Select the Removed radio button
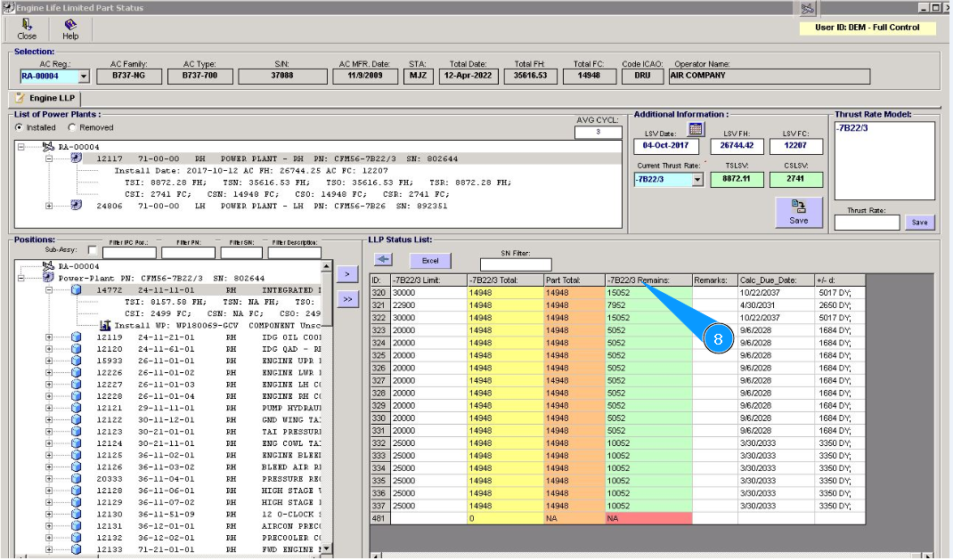The image size is (953, 560). tap(71, 127)
